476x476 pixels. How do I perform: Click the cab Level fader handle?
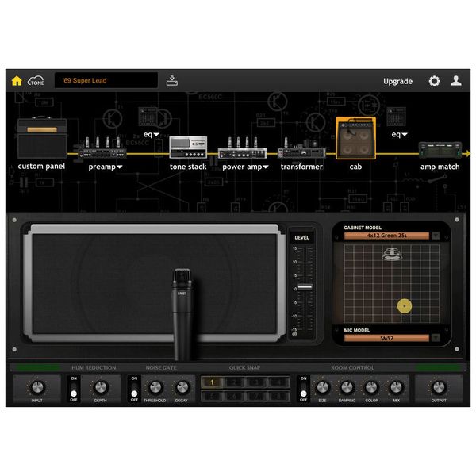(305, 287)
